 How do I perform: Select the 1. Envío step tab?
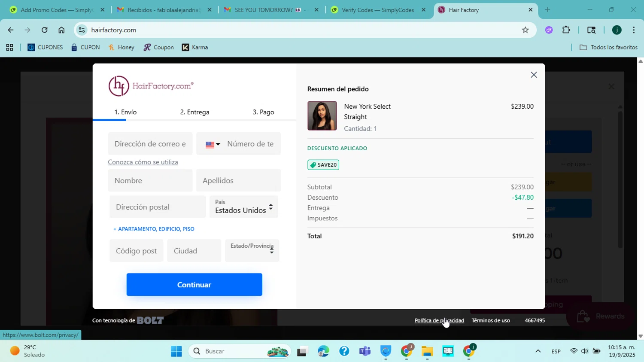125,112
